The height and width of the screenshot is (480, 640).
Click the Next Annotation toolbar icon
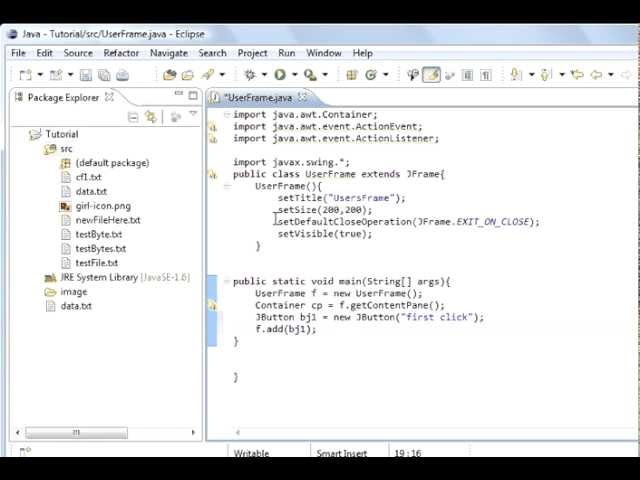(517, 75)
